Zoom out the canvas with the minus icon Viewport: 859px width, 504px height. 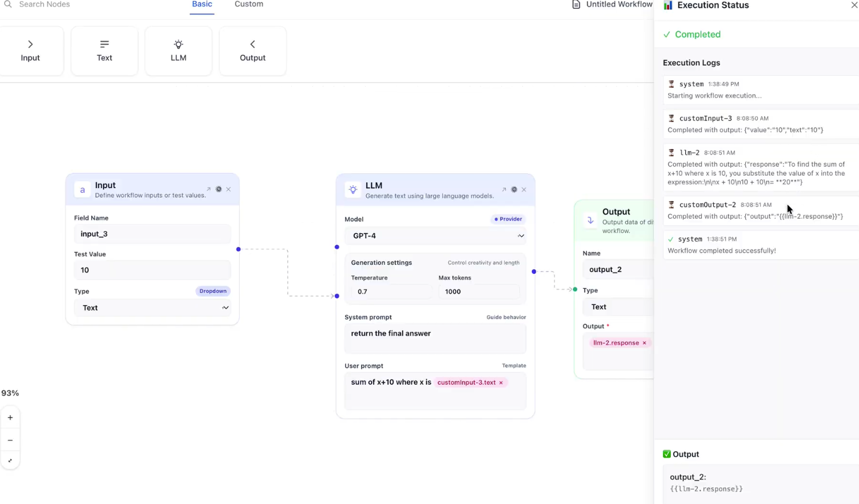10,440
